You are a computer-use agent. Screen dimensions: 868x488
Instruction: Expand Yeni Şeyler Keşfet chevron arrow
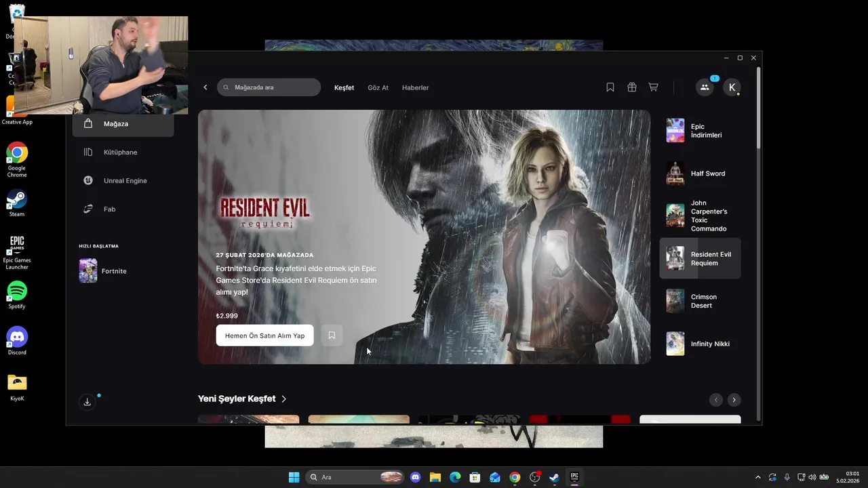(x=284, y=399)
